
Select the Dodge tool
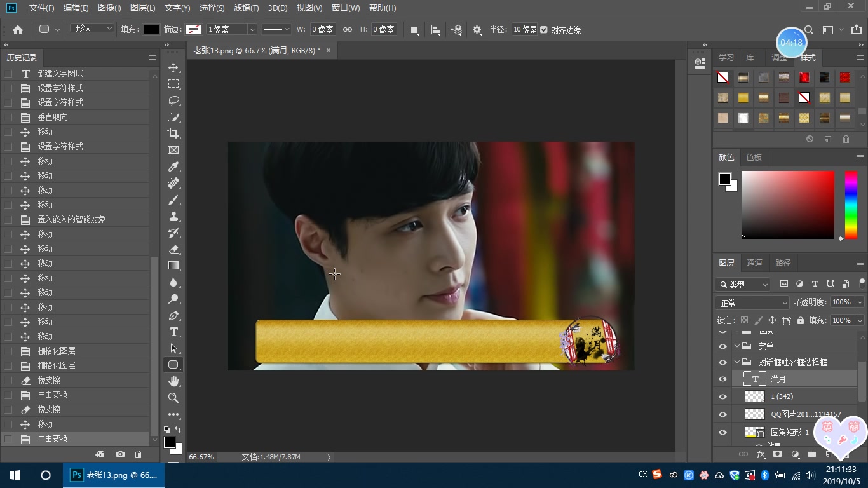(x=173, y=299)
